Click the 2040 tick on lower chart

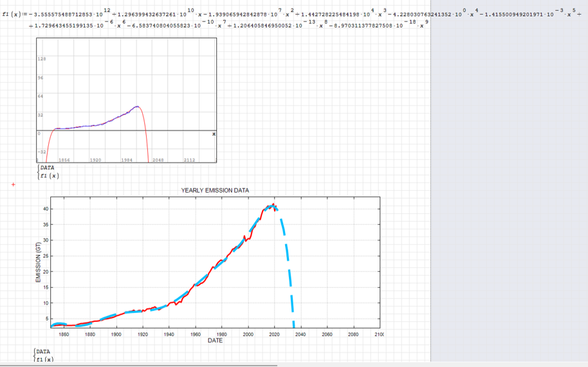tap(300, 334)
